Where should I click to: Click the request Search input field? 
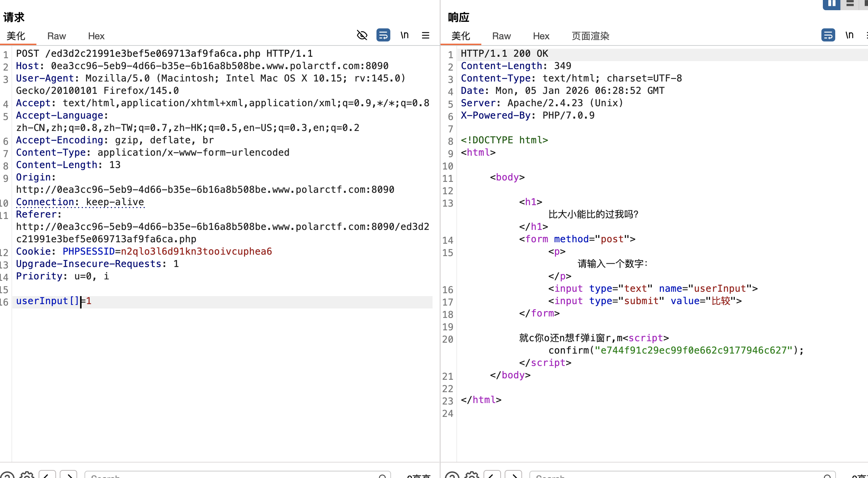point(233,476)
